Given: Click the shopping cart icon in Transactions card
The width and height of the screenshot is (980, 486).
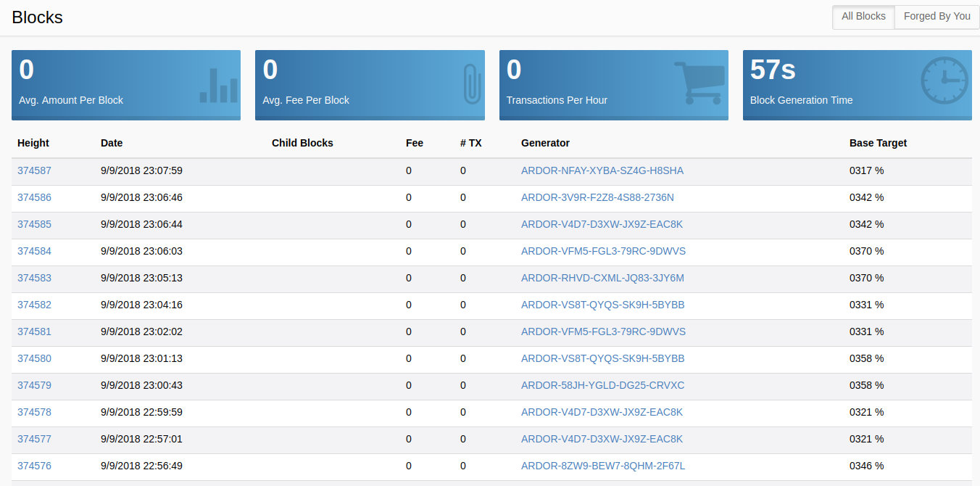Looking at the screenshot, I should 699,83.
